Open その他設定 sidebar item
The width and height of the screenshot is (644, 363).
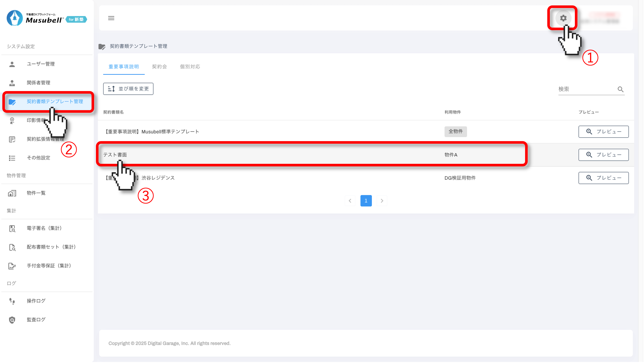pos(38,158)
